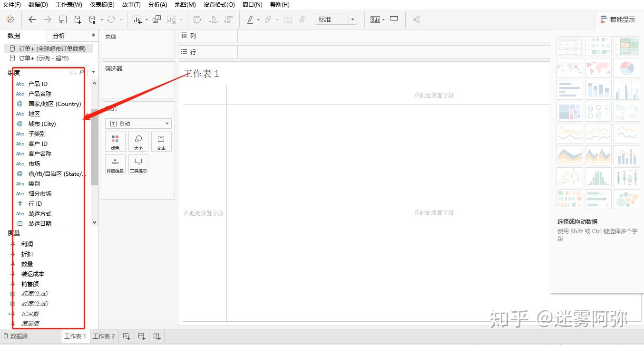Viewport: 644px width, 345px height.
Task: Open the 文件(F) menu
Action: click(12, 5)
